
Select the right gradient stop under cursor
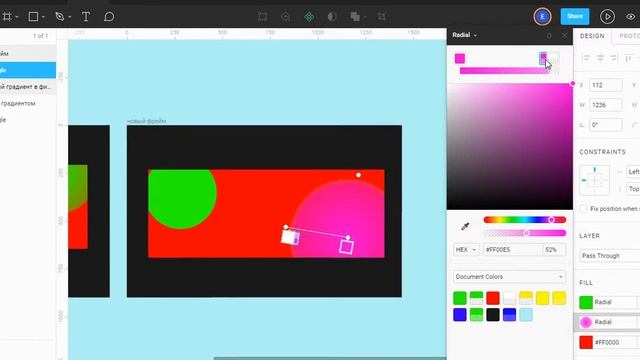tap(543, 58)
